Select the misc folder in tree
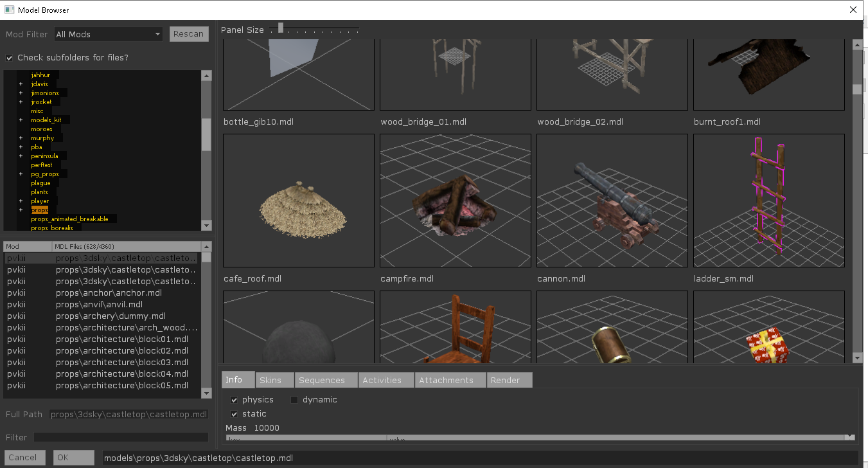 point(37,111)
